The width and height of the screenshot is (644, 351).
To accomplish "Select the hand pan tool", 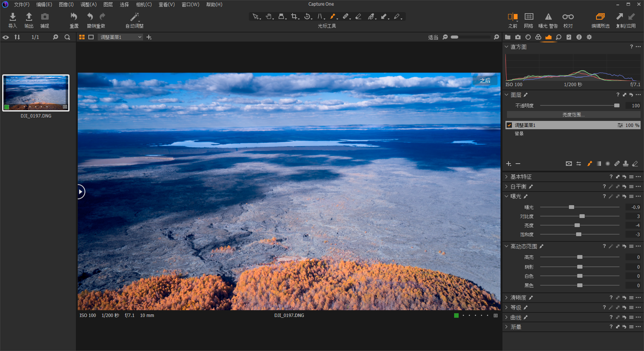I will (x=268, y=17).
